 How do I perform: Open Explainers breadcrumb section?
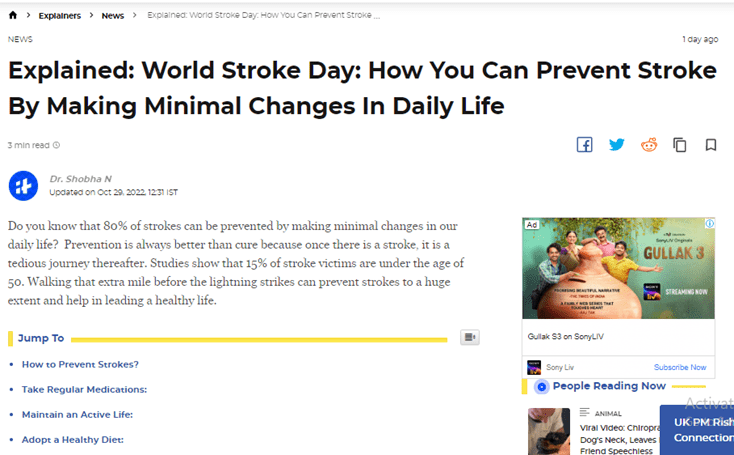tap(60, 16)
